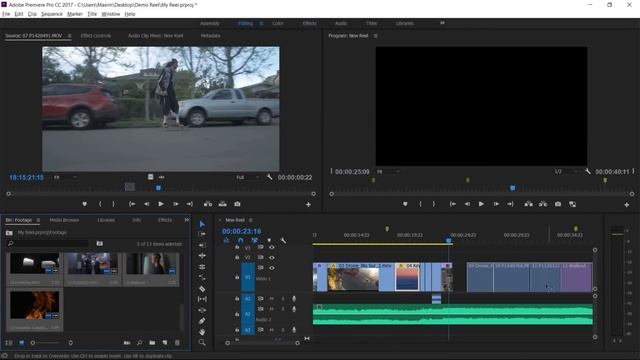
Task: Click Drag Video Only icon in Source monitor
Action: click(x=151, y=177)
